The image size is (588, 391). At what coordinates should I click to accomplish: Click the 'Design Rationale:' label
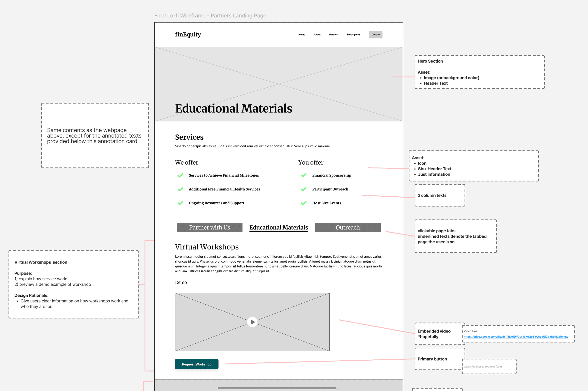click(31, 295)
